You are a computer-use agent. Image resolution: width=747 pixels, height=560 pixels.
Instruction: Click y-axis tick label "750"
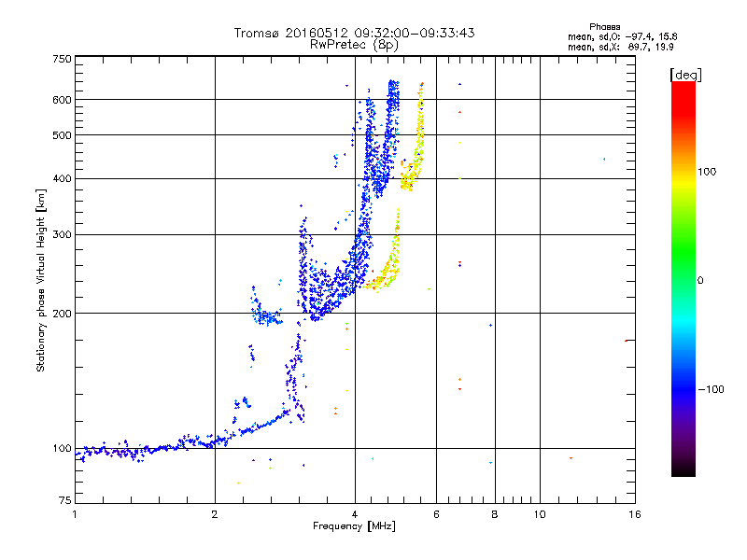[62, 59]
